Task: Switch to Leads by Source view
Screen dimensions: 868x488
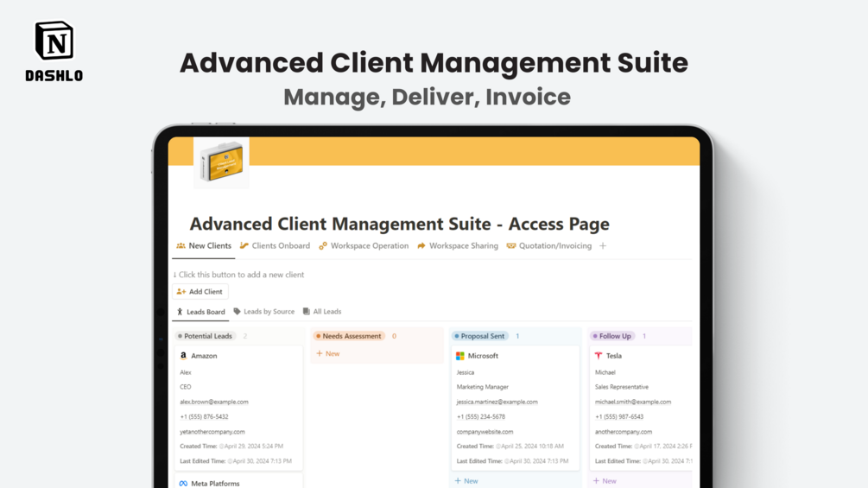Action: [x=264, y=312]
